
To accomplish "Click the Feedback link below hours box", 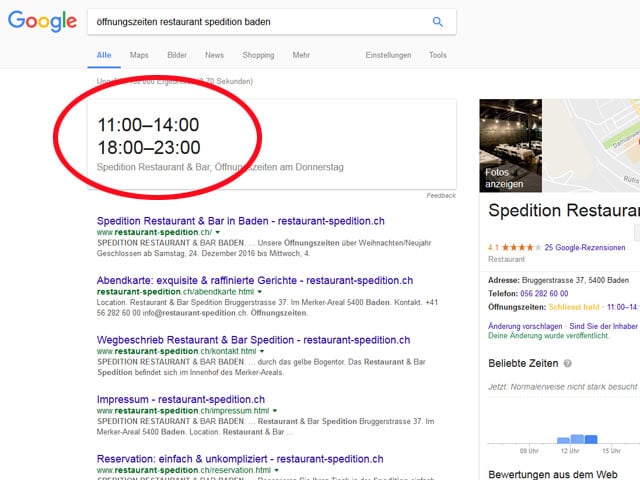I will coord(441,196).
